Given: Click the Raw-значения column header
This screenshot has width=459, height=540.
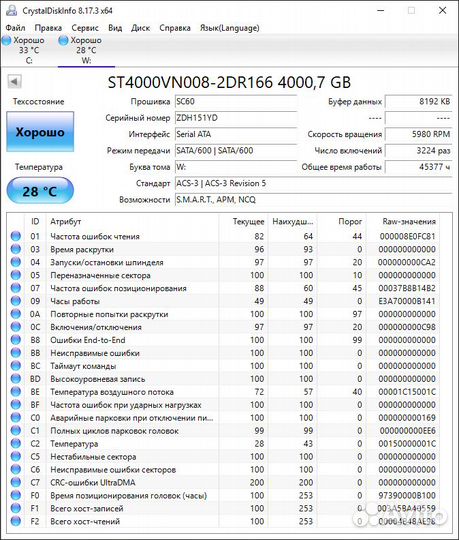Looking at the screenshot, I should (x=403, y=221).
